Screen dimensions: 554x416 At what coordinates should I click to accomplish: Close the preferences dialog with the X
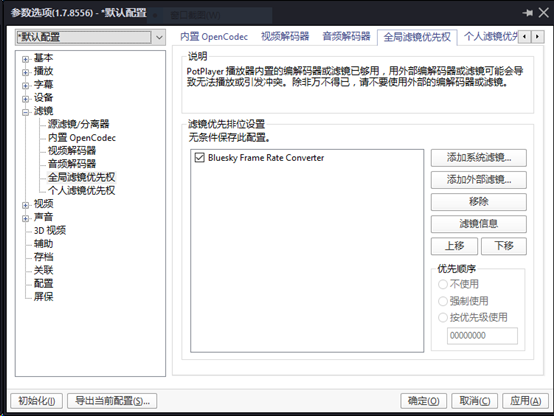544,13
